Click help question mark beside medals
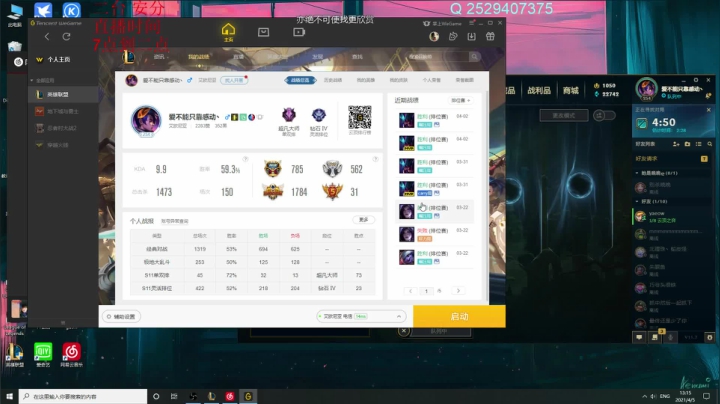 (375, 159)
